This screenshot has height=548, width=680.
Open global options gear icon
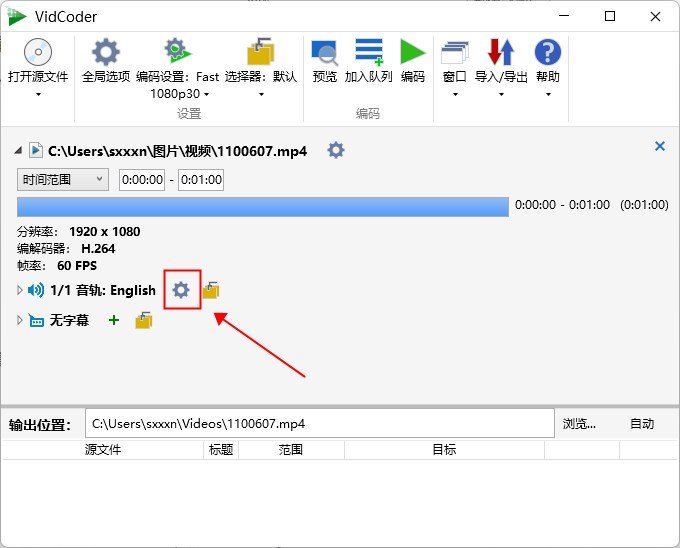pyautogui.click(x=106, y=52)
